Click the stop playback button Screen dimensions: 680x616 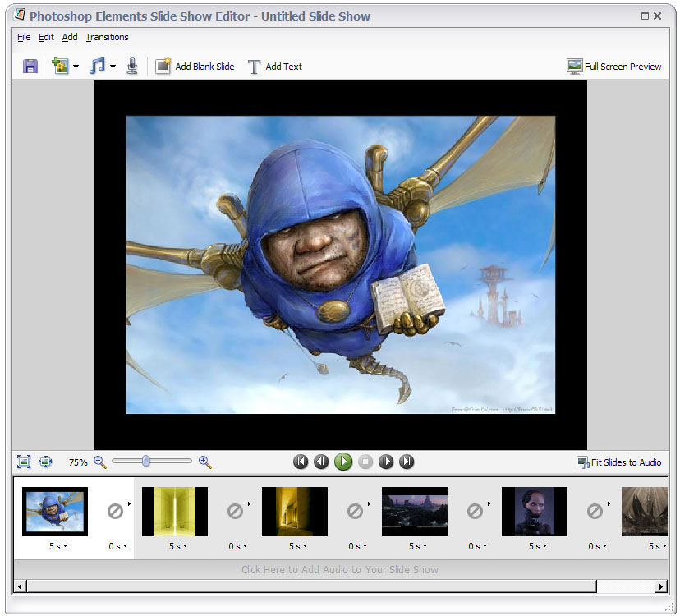pos(365,462)
